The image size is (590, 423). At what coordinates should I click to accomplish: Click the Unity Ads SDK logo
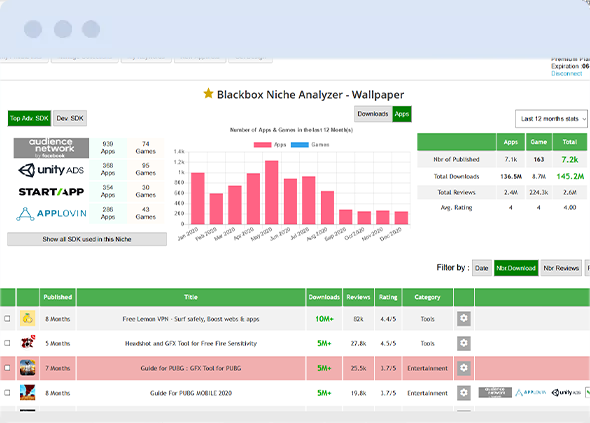point(51,170)
